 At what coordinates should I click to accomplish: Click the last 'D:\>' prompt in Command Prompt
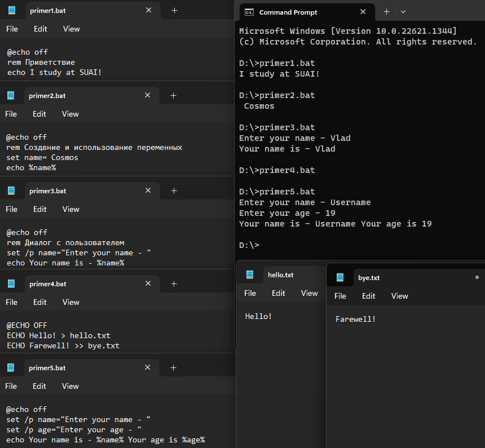coord(249,245)
